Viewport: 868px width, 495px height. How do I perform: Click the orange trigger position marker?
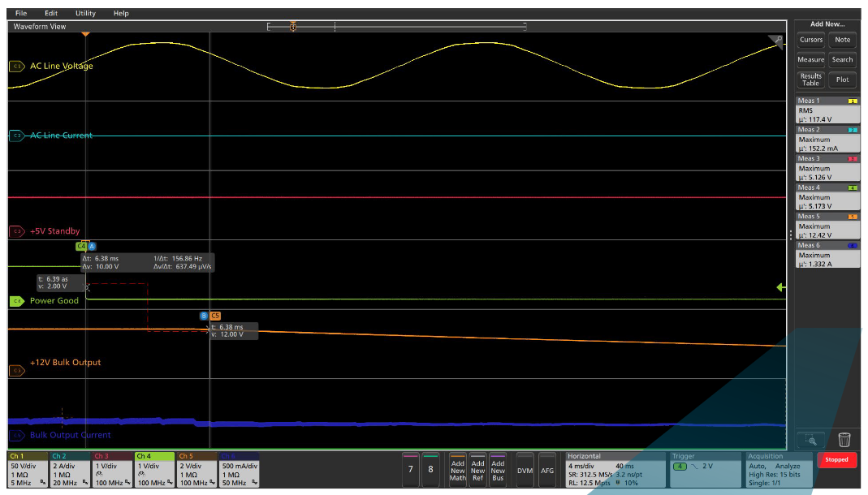pos(293,27)
